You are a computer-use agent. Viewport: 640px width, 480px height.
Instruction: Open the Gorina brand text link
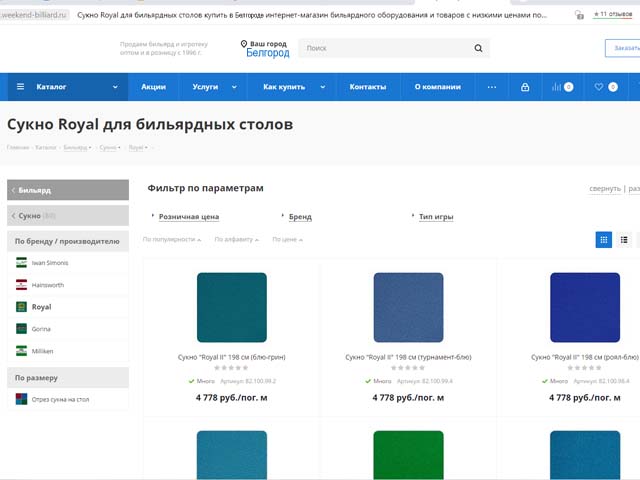pos(41,329)
